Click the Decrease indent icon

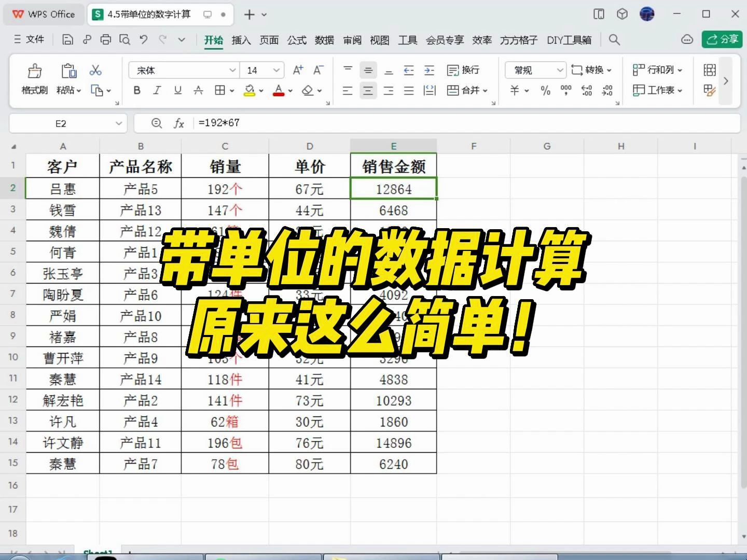pyautogui.click(x=409, y=70)
